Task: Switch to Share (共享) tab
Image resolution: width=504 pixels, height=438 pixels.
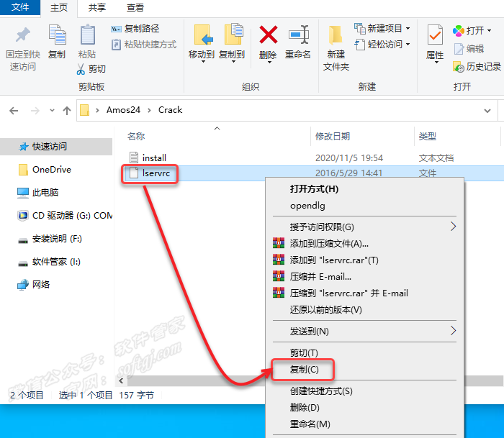Action: (x=97, y=8)
